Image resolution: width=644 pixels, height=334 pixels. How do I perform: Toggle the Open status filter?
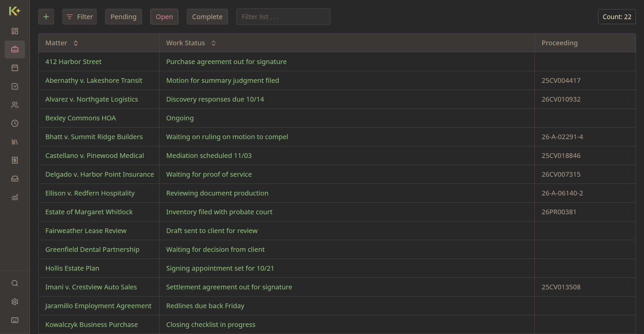coord(164,17)
